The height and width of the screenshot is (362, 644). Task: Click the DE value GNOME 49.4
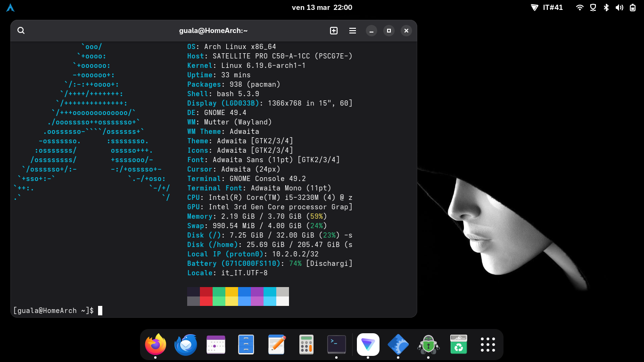tap(225, 113)
